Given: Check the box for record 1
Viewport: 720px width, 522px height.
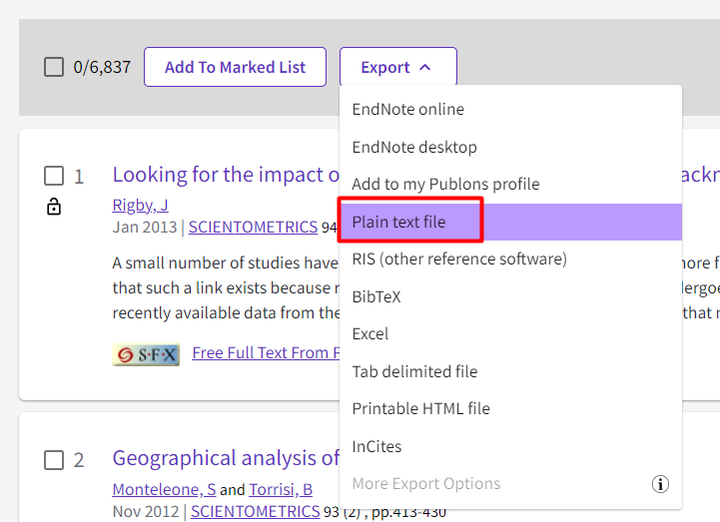Looking at the screenshot, I should [54, 176].
